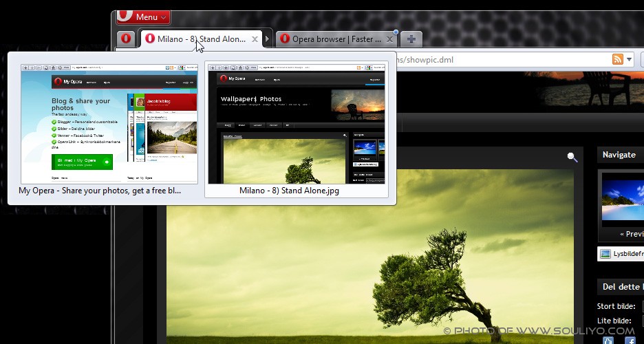Click the orange RSS feed icon
The width and height of the screenshot is (644, 344).
pyautogui.click(x=618, y=60)
